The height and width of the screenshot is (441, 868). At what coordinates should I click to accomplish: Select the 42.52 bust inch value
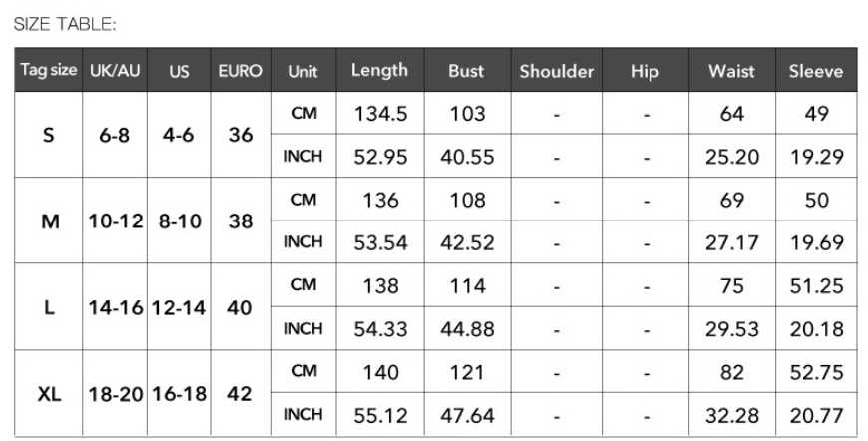(x=467, y=242)
